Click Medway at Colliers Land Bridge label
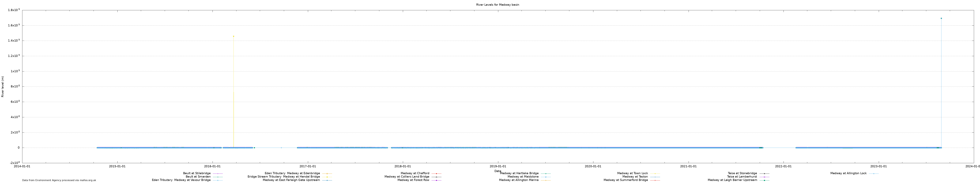 tap(407, 177)
